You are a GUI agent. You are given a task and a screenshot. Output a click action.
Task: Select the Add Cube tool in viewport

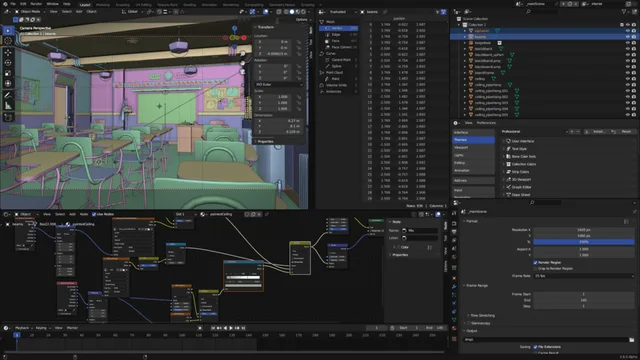(x=8, y=118)
